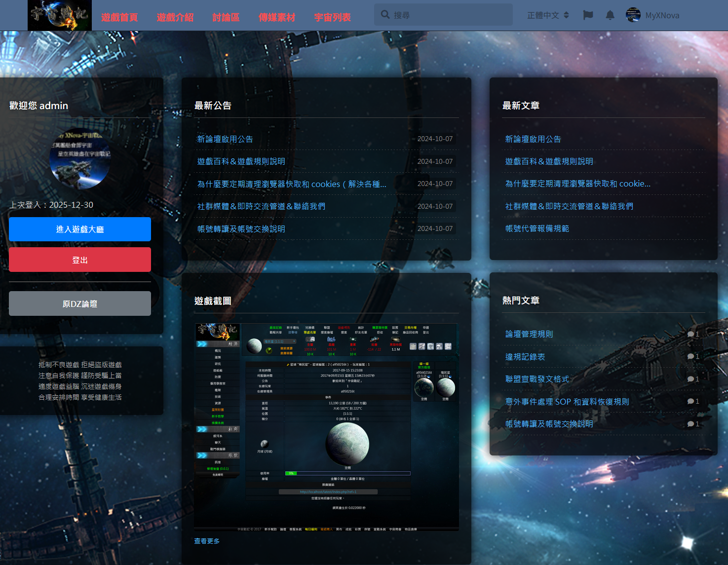Open 傳媒素材 from the navbar
The width and height of the screenshot is (728, 565).
pyautogui.click(x=276, y=16)
